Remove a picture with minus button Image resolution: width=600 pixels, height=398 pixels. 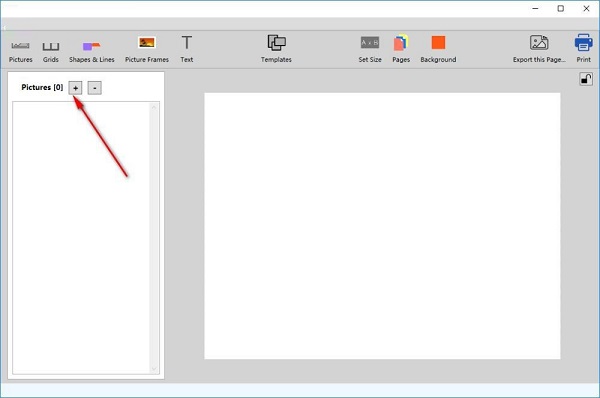point(95,88)
